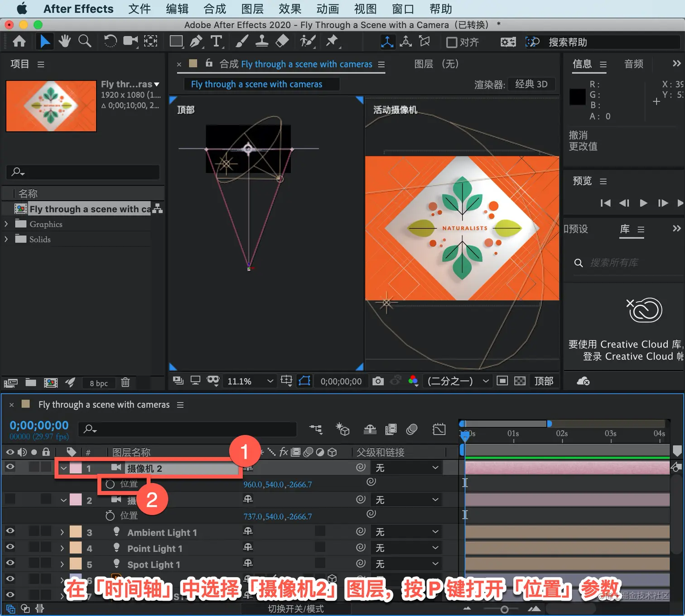Hide the Point Light 1 layer
Viewport: 685px width, 616px height.
pos(10,547)
